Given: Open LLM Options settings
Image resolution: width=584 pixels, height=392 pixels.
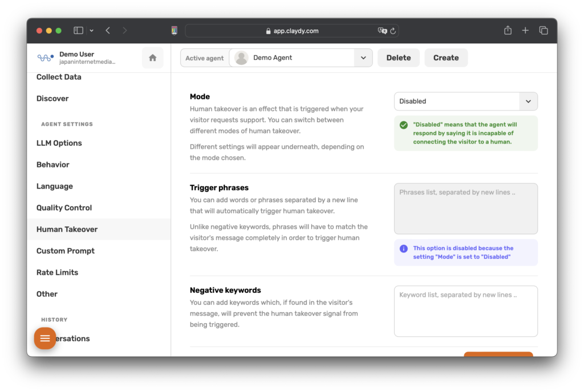Looking at the screenshot, I should tap(59, 143).
